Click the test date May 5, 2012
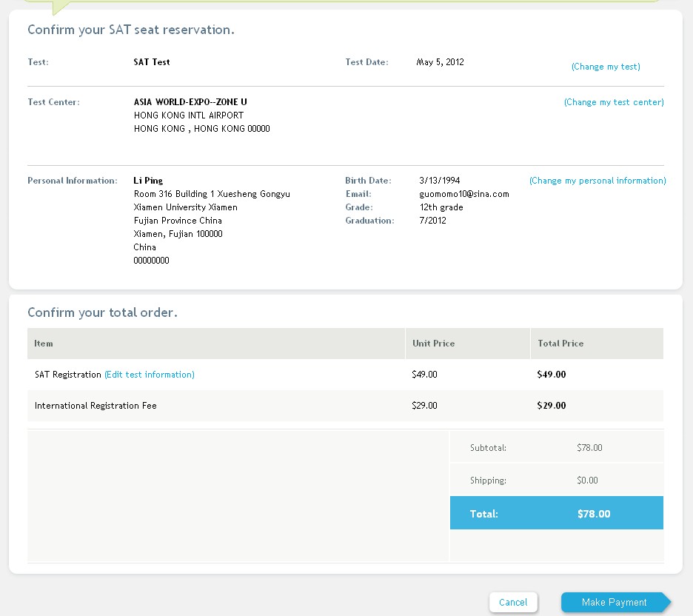The image size is (693, 616). (x=440, y=62)
